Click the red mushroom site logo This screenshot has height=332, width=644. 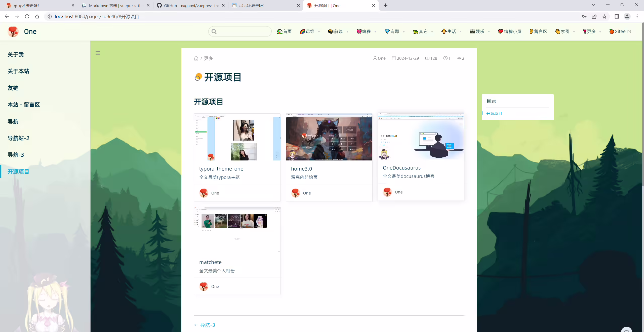[x=13, y=31]
